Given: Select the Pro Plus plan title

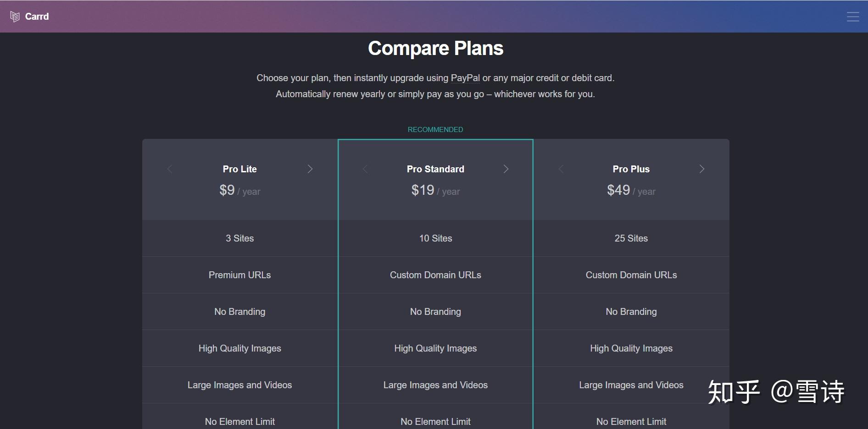Looking at the screenshot, I should click(631, 169).
